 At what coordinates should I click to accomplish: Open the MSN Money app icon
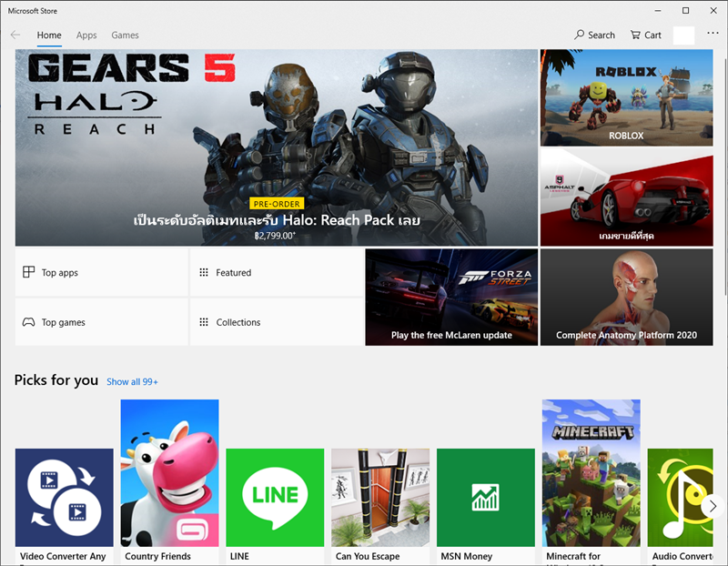[486, 497]
